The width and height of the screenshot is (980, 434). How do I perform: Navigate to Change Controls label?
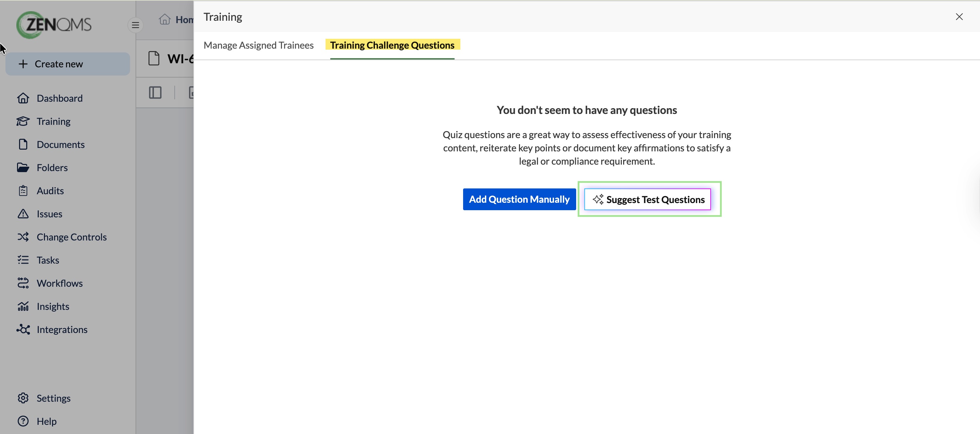point(72,237)
